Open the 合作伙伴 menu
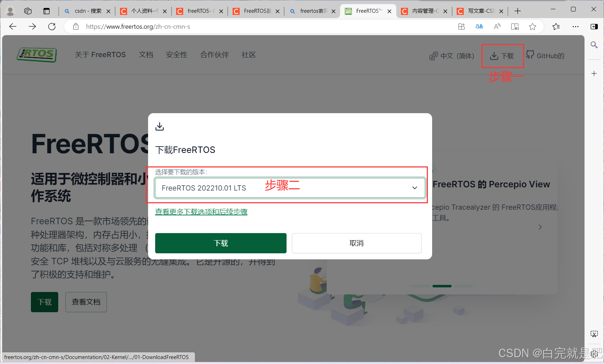Viewport: 604px width, 364px height. click(x=214, y=55)
